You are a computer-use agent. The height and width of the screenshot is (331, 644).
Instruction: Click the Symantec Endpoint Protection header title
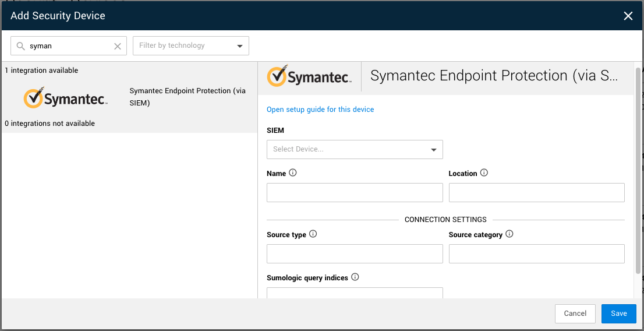tap(494, 76)
